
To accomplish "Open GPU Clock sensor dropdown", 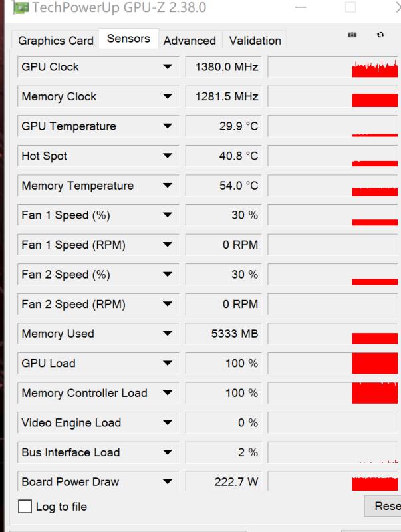I will (x=168, y=67).
